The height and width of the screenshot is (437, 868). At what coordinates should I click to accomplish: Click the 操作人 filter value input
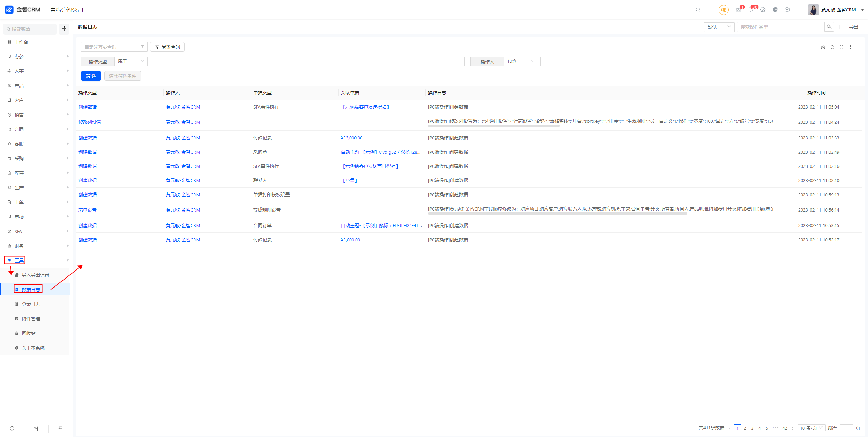tap(697, 61)
